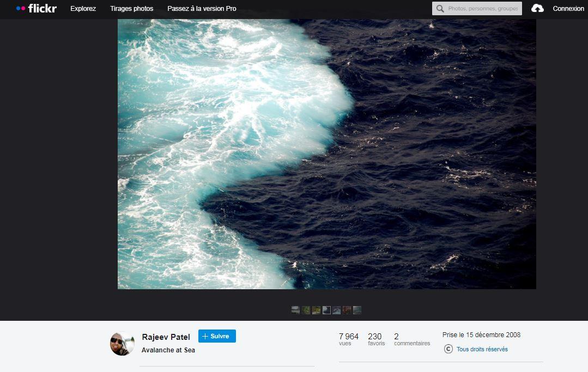Open the cloud upload icon

point(537,8)
